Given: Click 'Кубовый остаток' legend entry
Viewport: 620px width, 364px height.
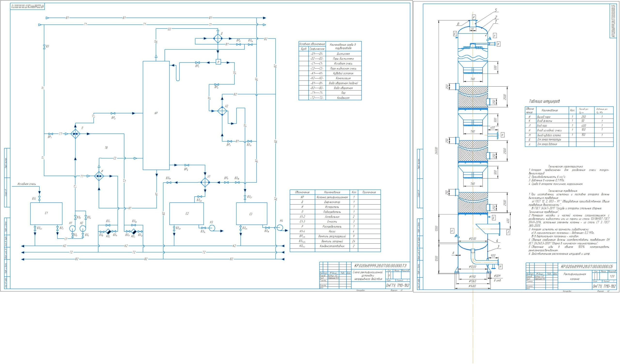Looking at the screenshot, I should (343, 73).
